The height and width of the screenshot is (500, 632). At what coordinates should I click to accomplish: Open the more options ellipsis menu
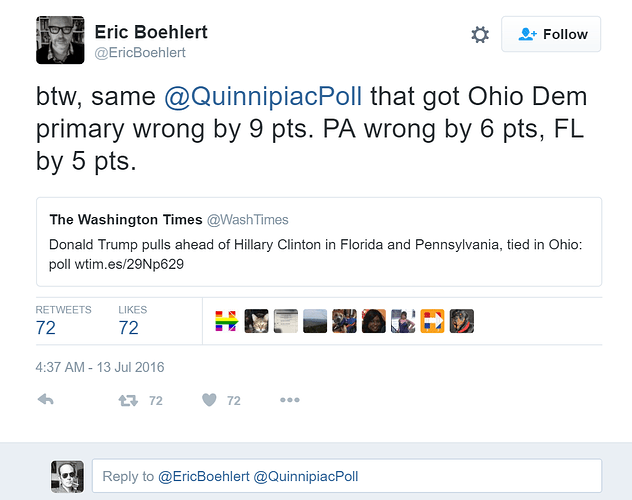290,400
